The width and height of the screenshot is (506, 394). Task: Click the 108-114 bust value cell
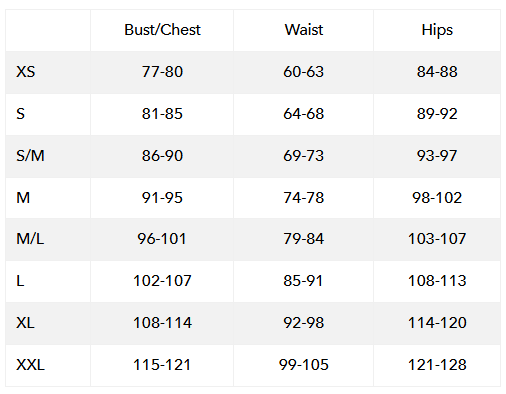[x=162, y=323]
